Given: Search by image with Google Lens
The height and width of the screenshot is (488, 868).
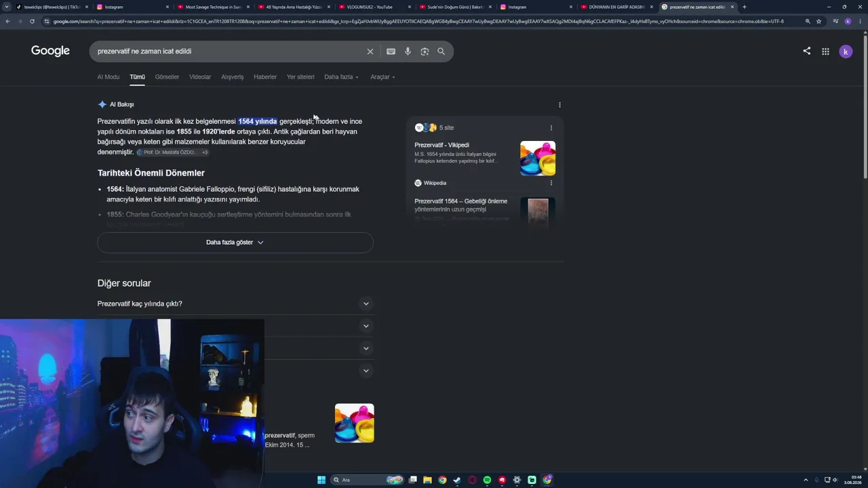Looking at the screenshot, I should (x=425, y=52).
